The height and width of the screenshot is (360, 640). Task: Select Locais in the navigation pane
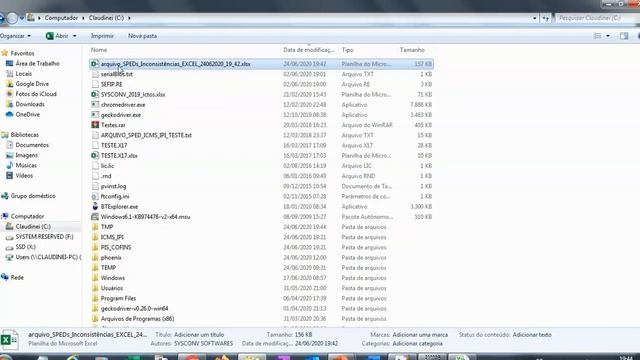click(24, 73)
